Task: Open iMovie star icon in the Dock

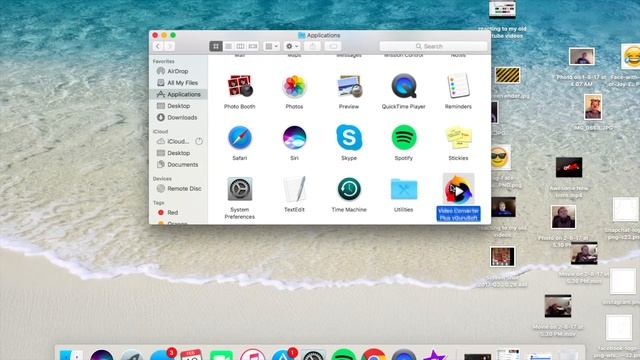Action: coord(434,355)
